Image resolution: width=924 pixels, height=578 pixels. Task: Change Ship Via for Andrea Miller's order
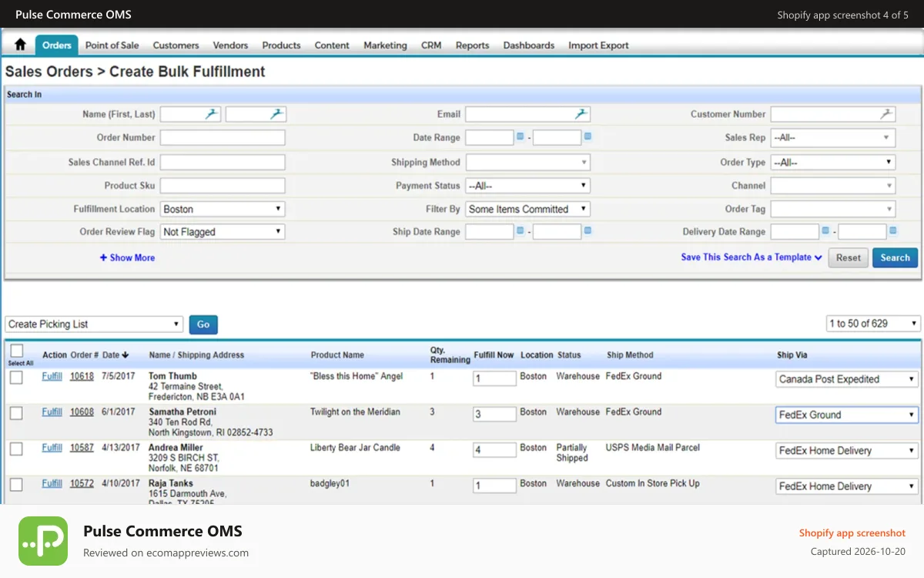(847, 451)
